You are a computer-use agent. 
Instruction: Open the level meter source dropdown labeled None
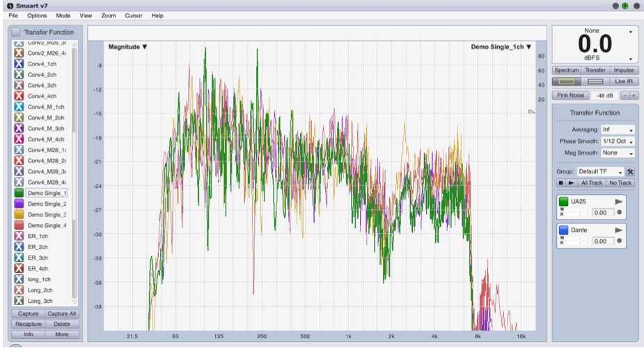tap(631, 32)
